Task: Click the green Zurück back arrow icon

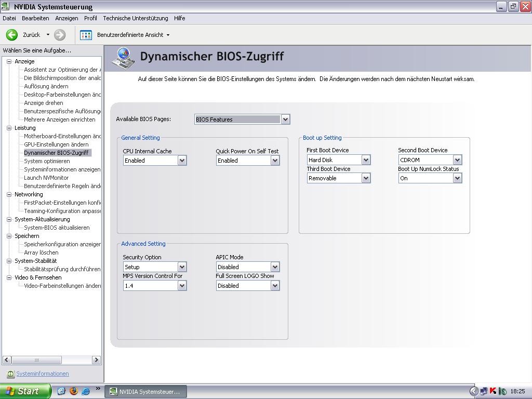Action: (x=12, y=35)
